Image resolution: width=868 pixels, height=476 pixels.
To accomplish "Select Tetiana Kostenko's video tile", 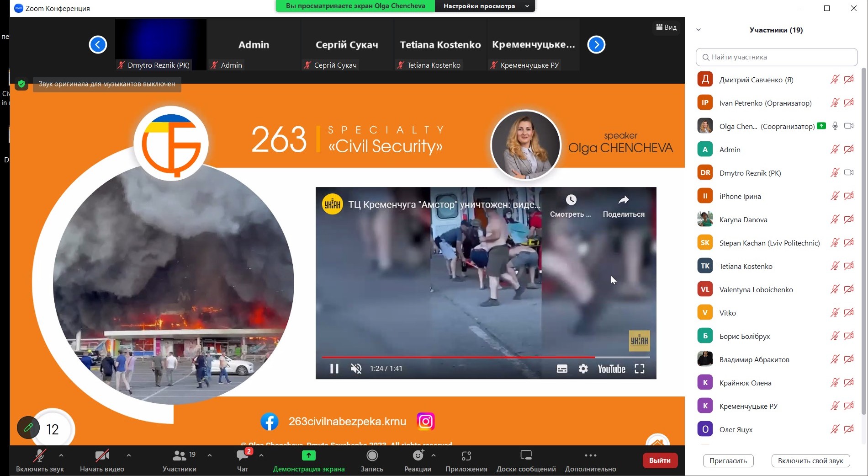I will [440, 44].
